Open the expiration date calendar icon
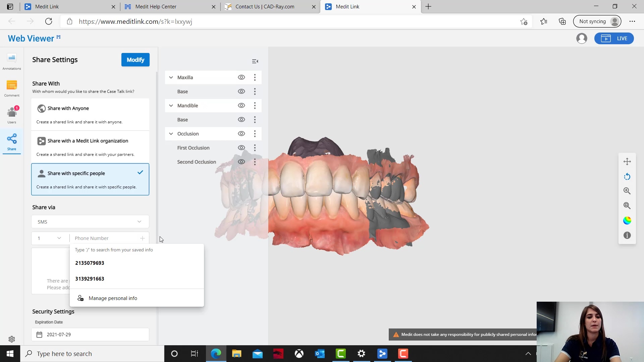Viewport: 644px width, 362px height. (39, 335)
